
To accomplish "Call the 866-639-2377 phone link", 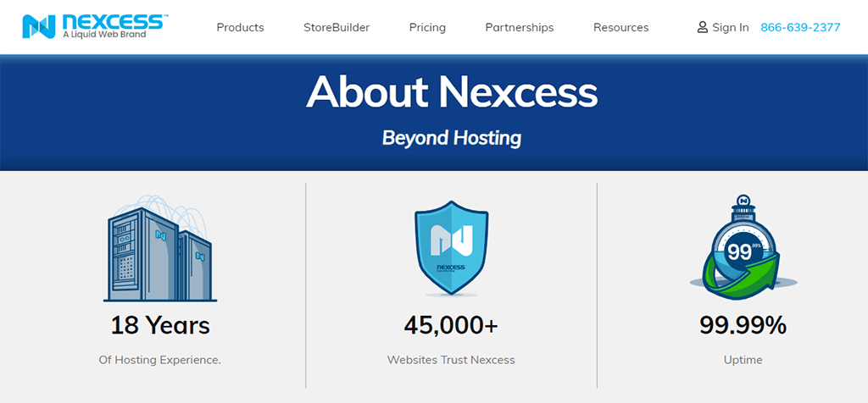I will (x=800, y=27).
